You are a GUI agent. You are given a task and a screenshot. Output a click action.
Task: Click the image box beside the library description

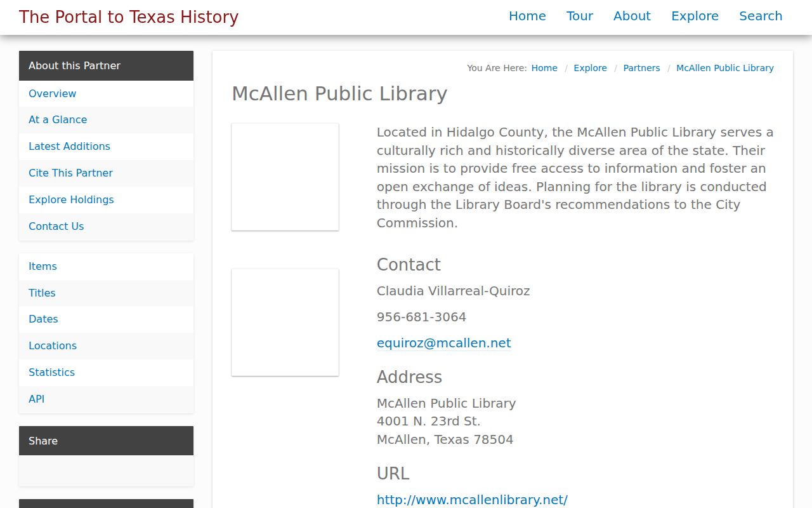pyautogui.click(x=285, y=177)
